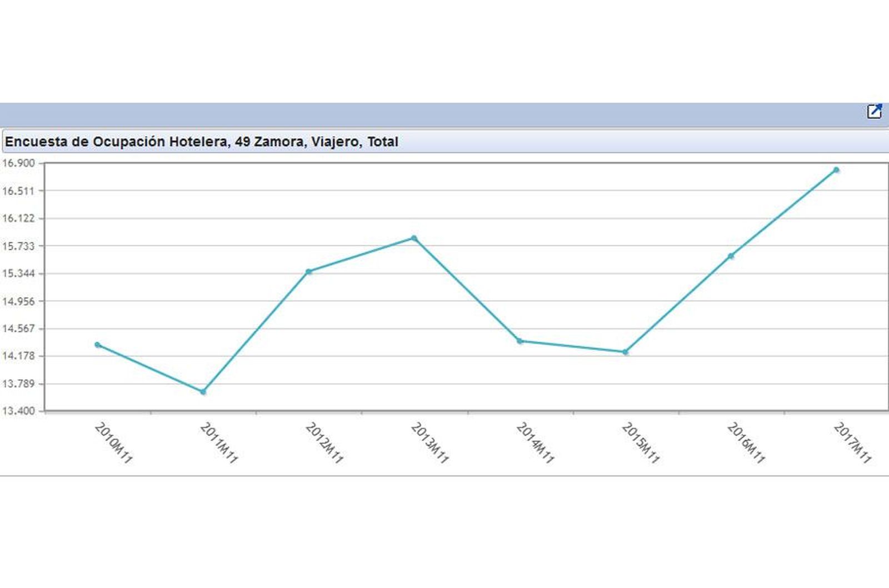Click the 16.900 y-axis value

pos(18,163)
